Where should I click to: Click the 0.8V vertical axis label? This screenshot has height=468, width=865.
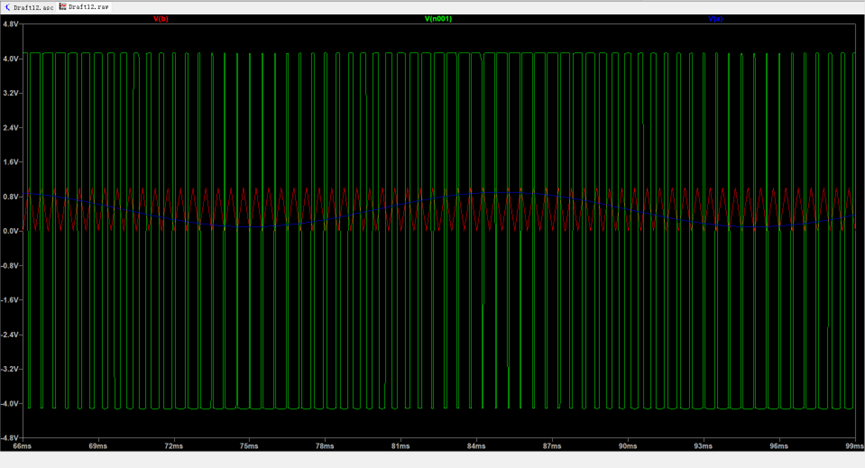tap(10, 196)
